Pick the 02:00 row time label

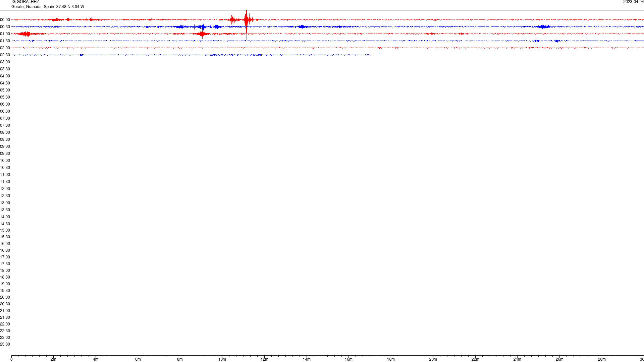(x=5, y=48)
